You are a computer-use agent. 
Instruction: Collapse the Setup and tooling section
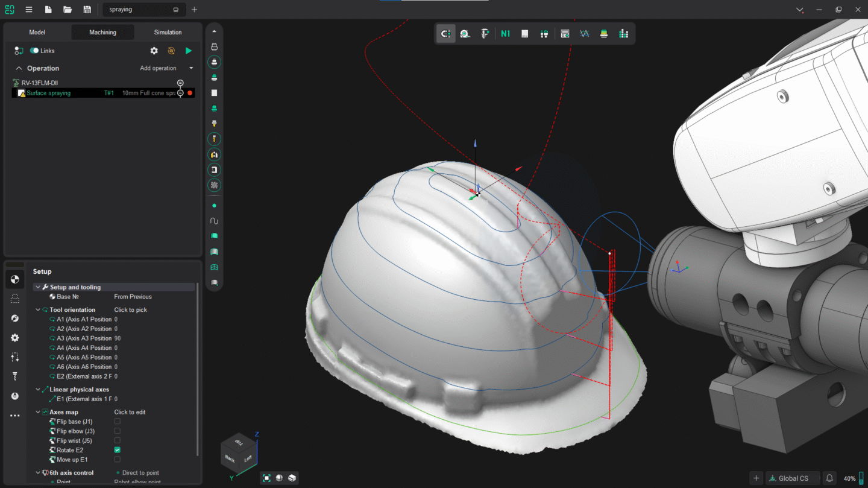coord(37,287)
